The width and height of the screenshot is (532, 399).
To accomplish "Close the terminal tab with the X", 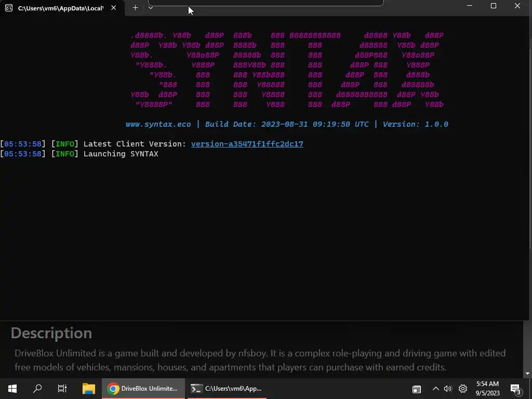I will 114,7.
